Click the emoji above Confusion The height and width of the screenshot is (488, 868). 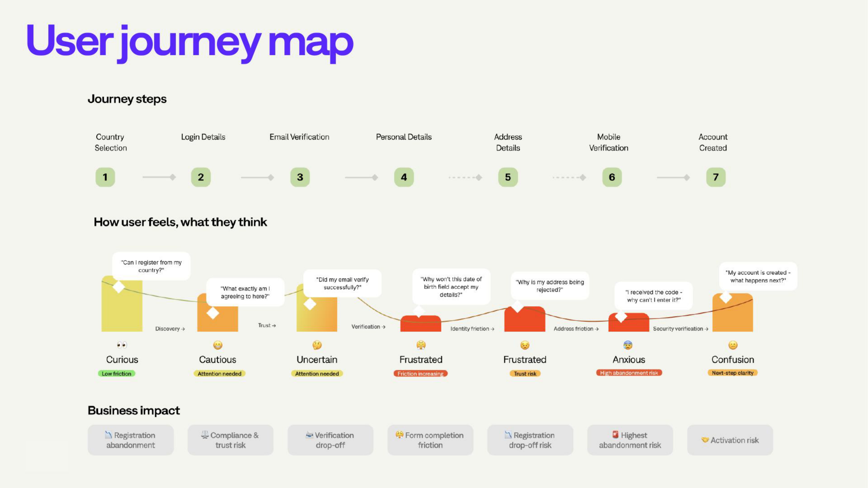733,345
